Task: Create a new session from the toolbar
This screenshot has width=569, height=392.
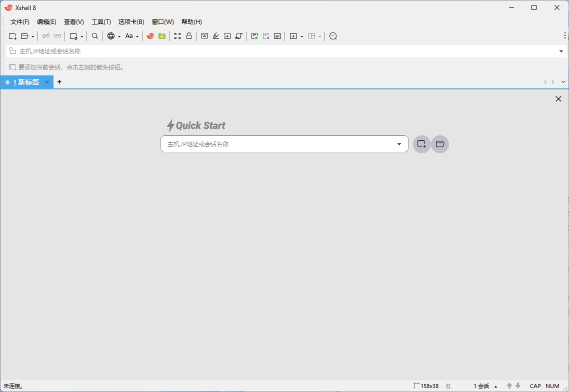Action: point(12,36)
